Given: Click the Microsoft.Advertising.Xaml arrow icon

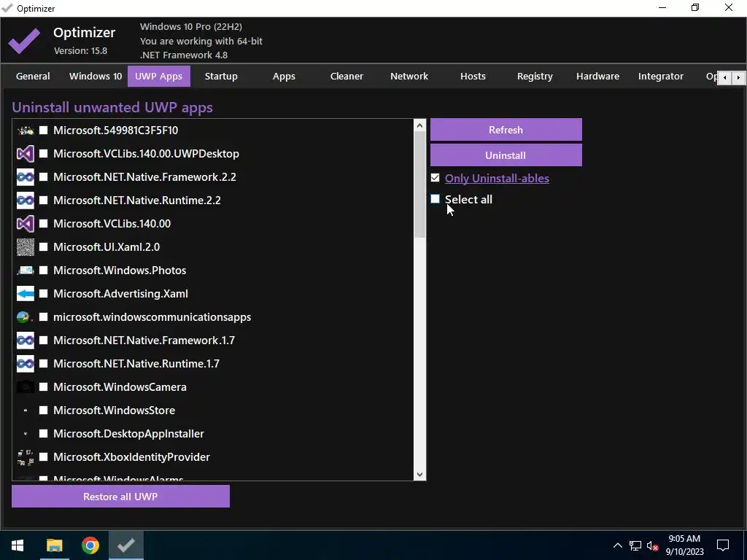Looking at the screenshot, I should pos(26,294).
